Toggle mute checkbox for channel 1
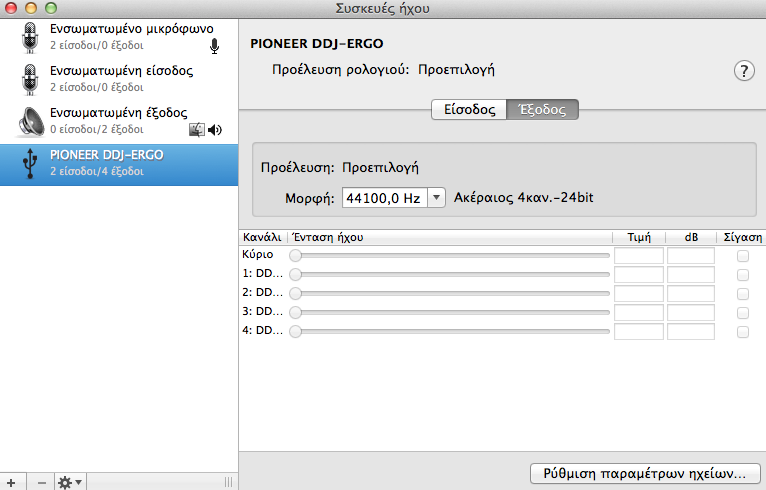 743,275
